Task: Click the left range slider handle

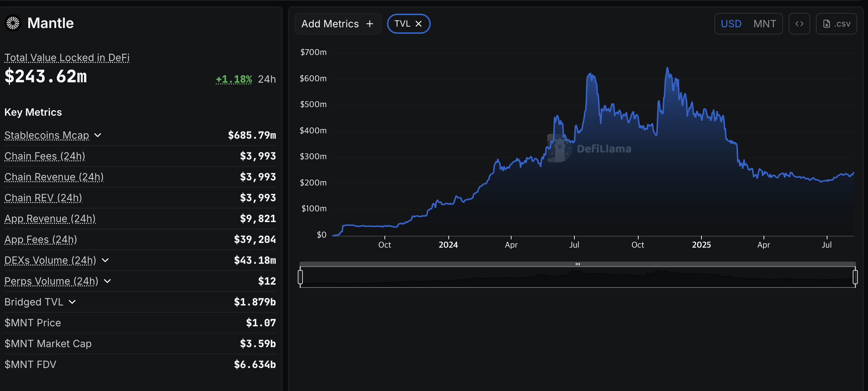Action: 300,277
